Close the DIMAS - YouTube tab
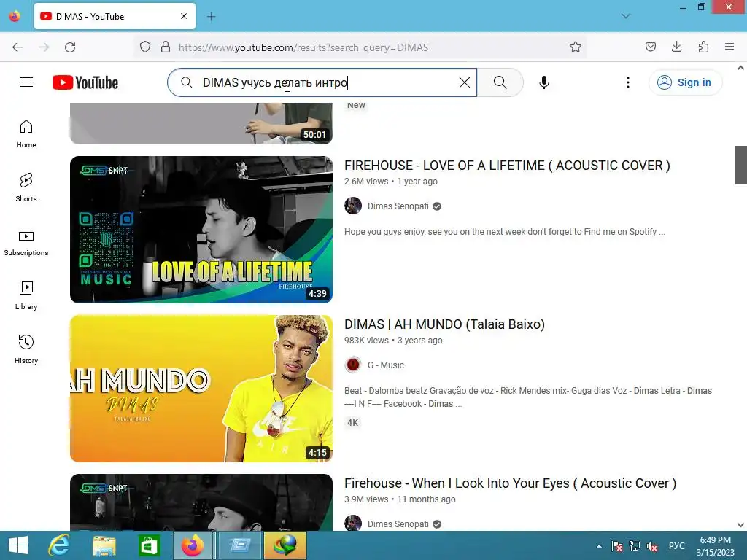The image size is (747, 560). click(x=184, y=16)
